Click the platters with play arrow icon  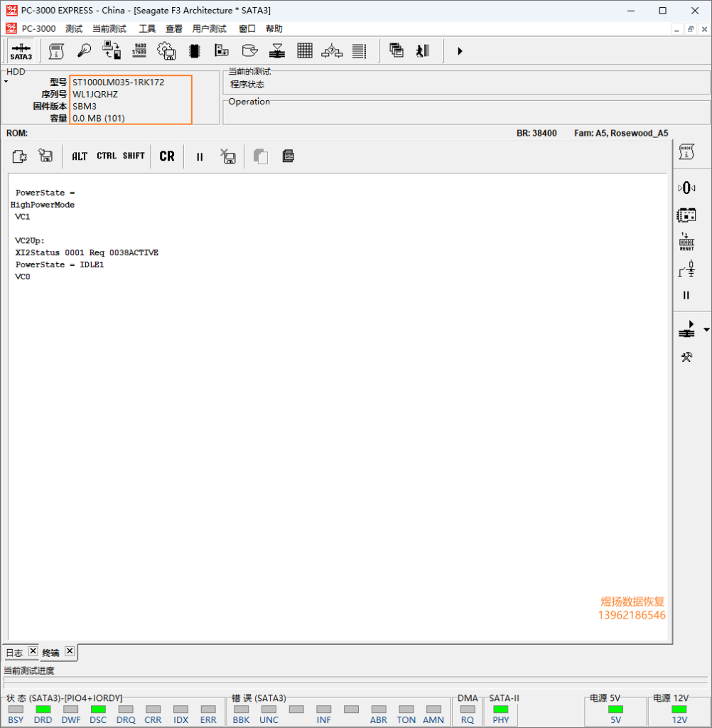point(686,329)
